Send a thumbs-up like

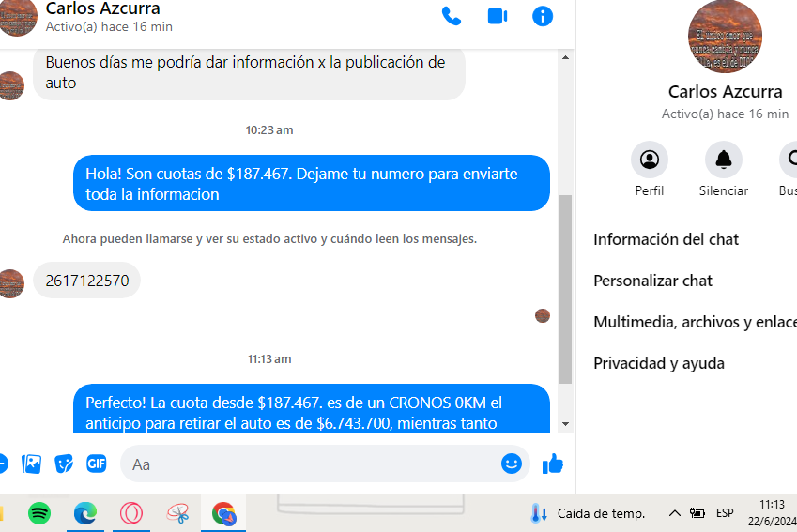coord(553,464)
